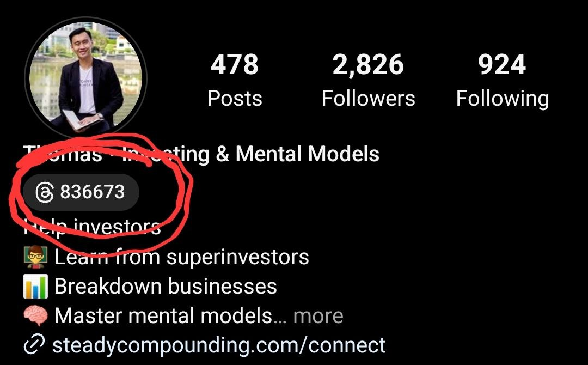Click the bar chart emoji in bio

pos(35,286)
